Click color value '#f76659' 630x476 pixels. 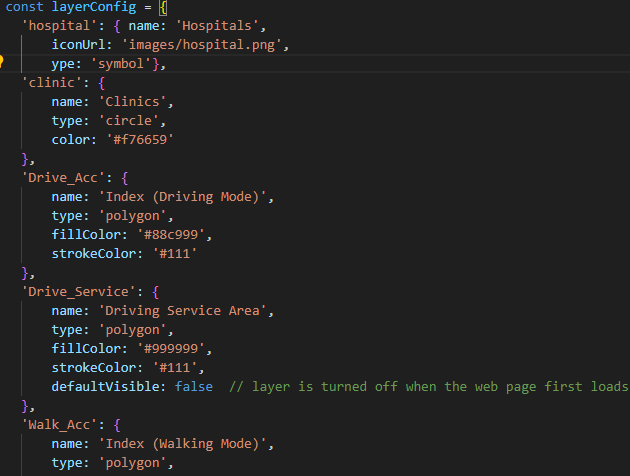click(140, 140)
